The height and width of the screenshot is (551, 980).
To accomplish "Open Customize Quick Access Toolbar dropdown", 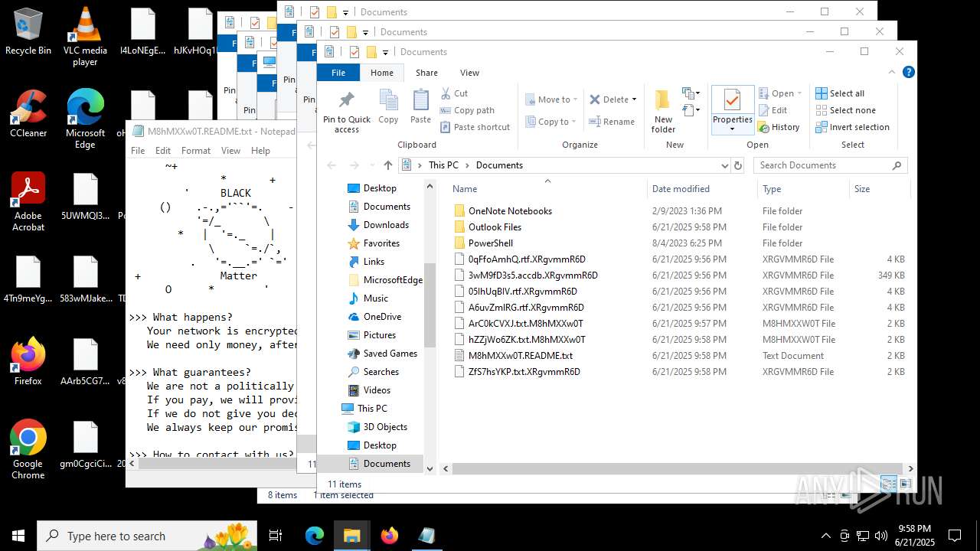I will point(385,52).
